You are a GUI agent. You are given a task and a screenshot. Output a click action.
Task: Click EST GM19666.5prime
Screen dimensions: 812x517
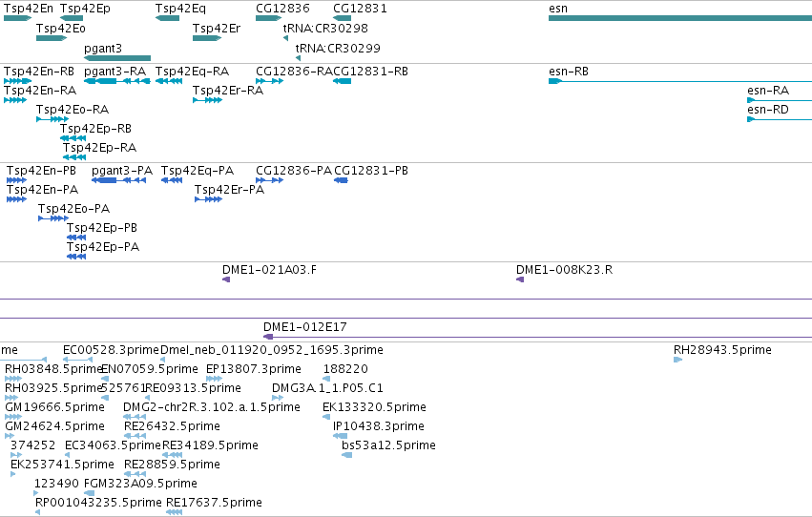tap(55, 408)
